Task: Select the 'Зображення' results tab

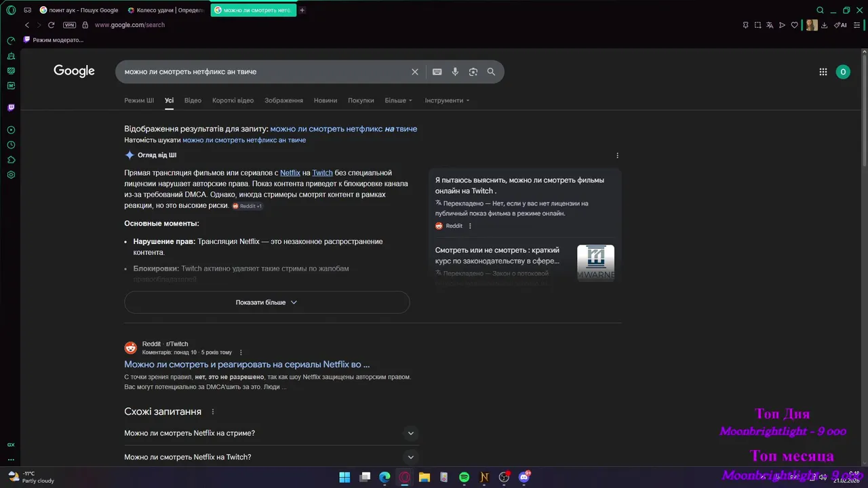Action: (x=283, y=100)
